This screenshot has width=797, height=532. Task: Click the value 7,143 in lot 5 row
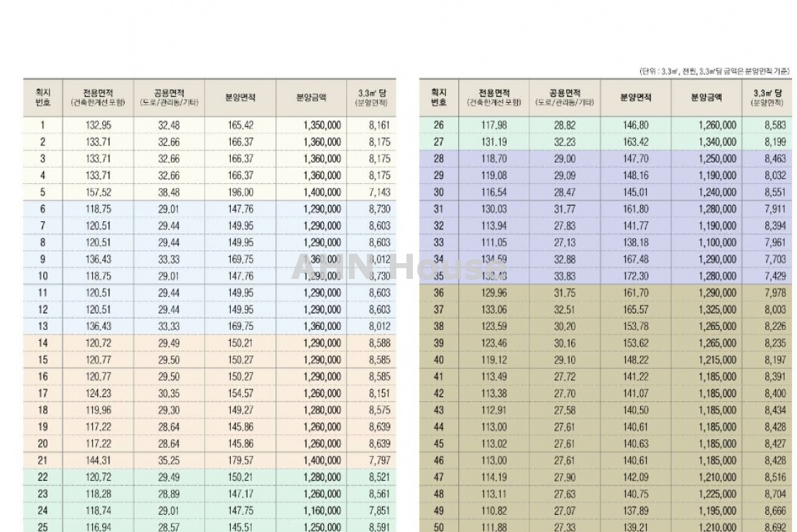coord(379,192)
